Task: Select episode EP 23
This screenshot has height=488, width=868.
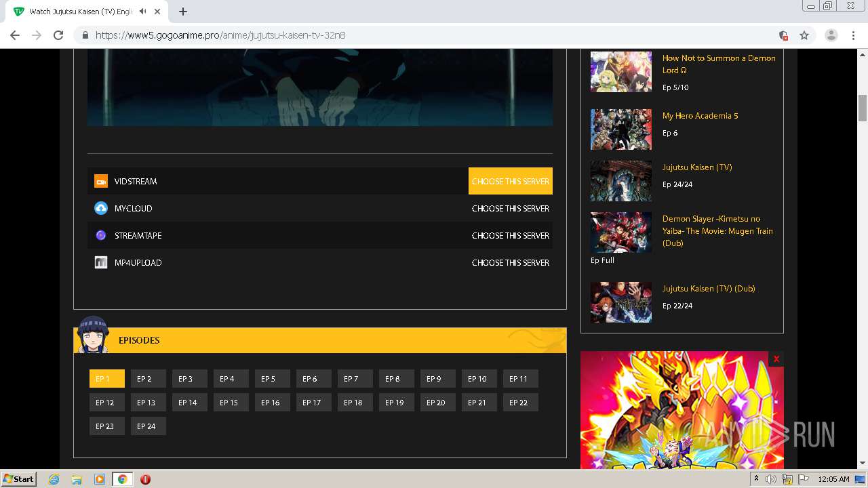Action: coord(107,426)
